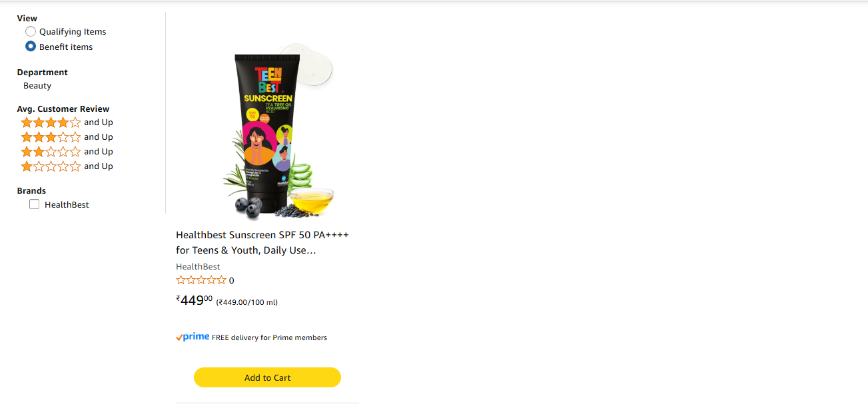Image resolution: width=868 pixels, height=404 pixels.
Task: Filter by 2 stars and up rating
Action: pyautogui.click(x=67, y=152)
